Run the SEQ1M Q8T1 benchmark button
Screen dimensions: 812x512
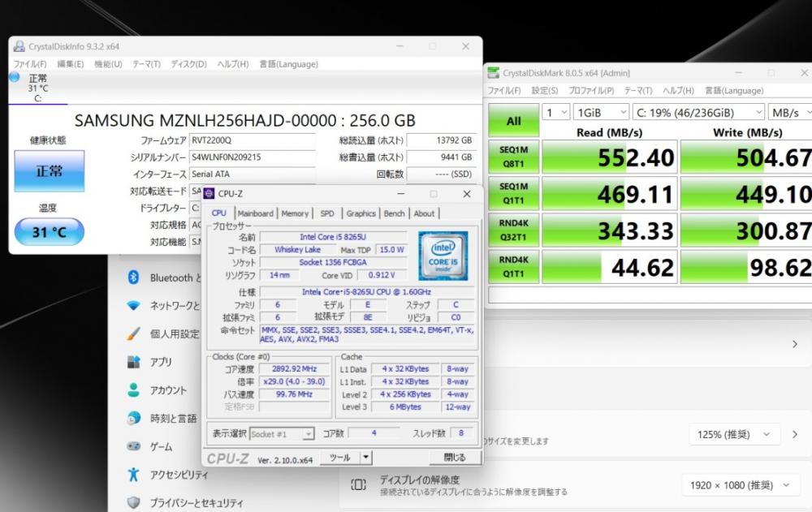[514, 157]
